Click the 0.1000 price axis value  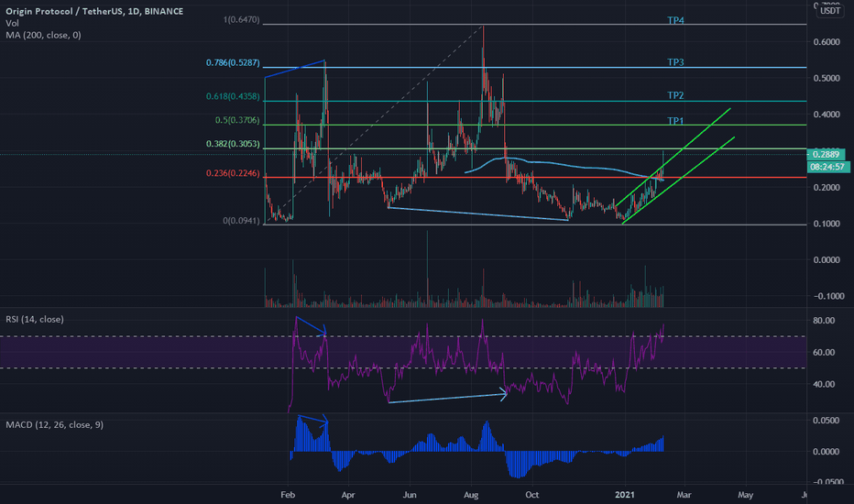coord(827,224)
